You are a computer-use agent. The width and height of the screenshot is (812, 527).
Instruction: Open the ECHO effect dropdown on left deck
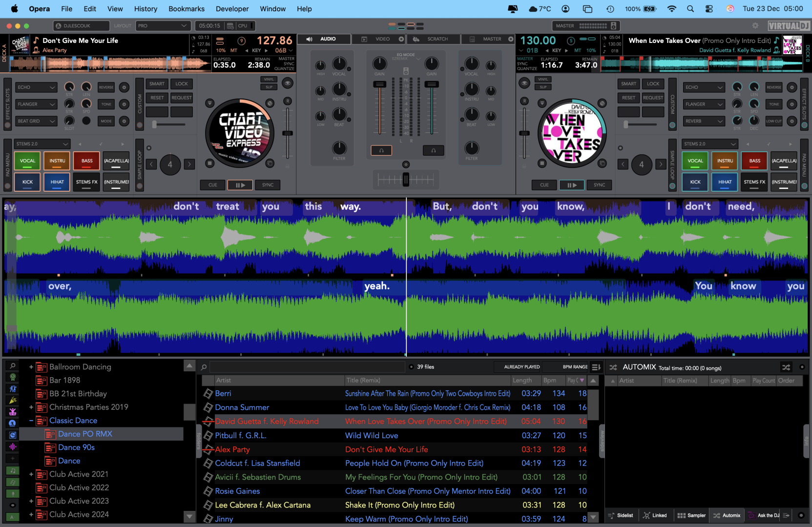[37, 87]
